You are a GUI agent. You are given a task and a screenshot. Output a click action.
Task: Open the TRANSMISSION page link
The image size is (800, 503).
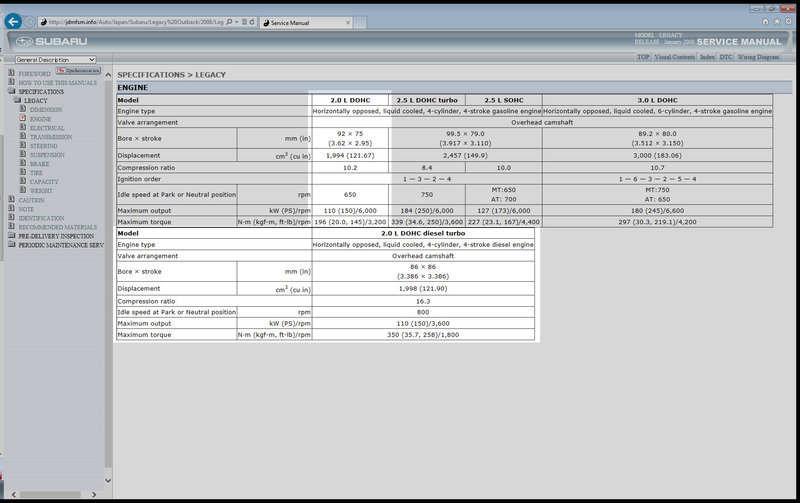(x=51, y=137)
